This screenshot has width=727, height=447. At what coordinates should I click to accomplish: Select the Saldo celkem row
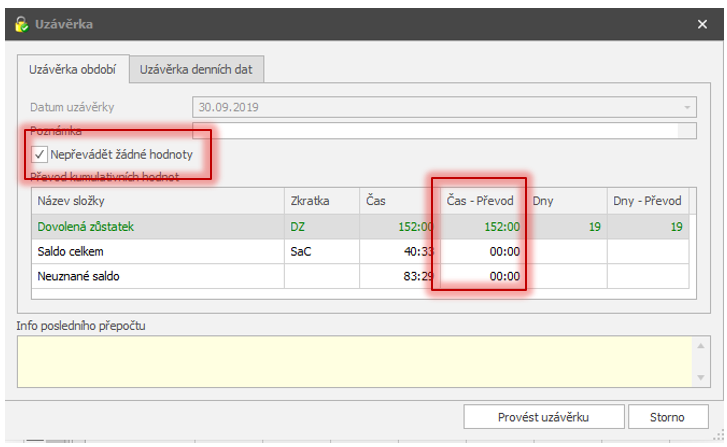(x=360, y=251)
